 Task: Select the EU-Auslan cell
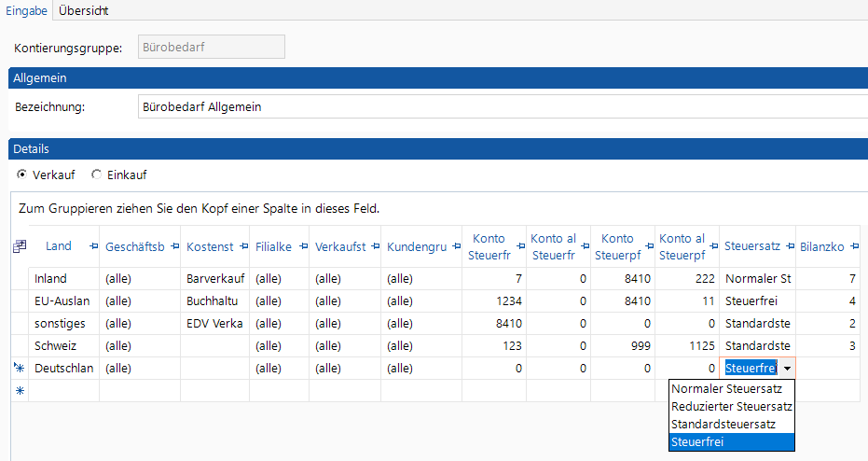[63, 300]
